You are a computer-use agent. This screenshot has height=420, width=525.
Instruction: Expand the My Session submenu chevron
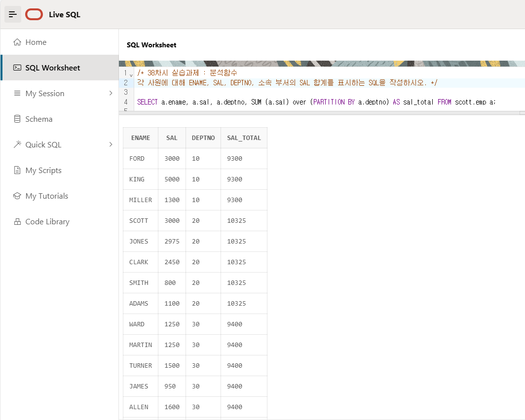(111, 94)
